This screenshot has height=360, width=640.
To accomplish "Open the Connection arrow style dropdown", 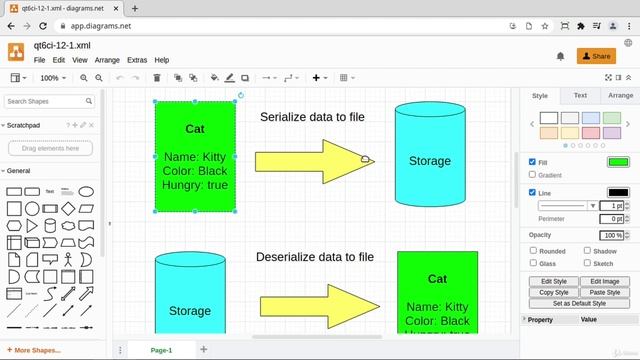I will click(269, 78).
